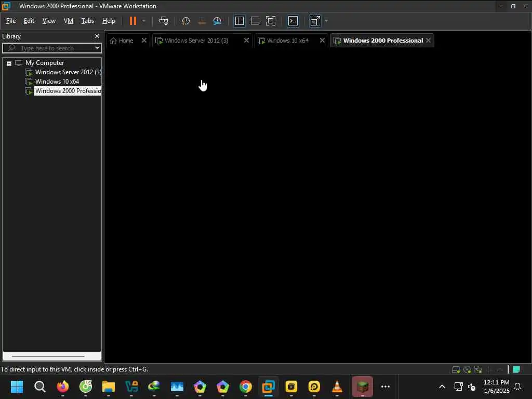Switch to Windows Server 2012 (3) tab
This screenshot has height=399, width=532.
tap(196, 41)
